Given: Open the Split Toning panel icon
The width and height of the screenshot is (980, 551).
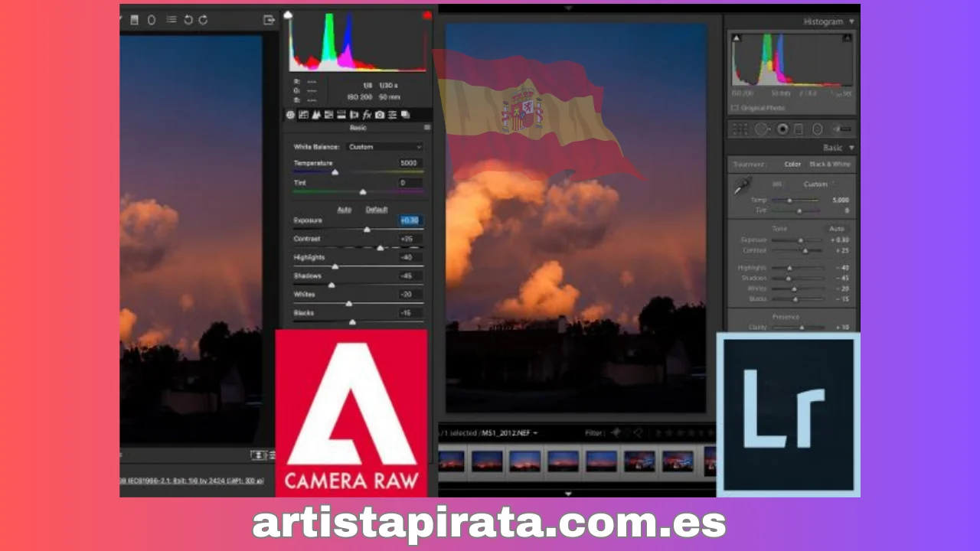Looking at the screenshot, I should pos(341,115).
